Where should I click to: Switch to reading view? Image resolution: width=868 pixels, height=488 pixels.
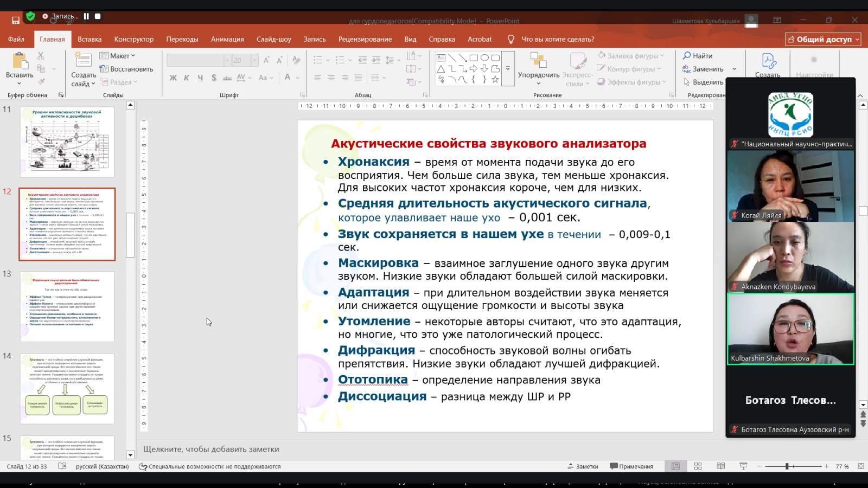pyautogui.click(x=720, y=466)
